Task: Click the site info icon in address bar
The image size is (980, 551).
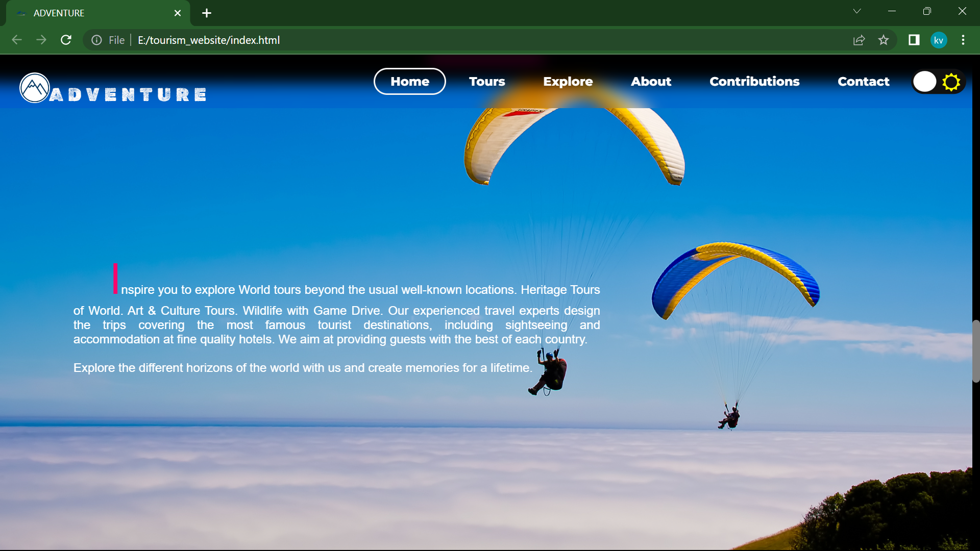Action: click(x=96, y=40)
